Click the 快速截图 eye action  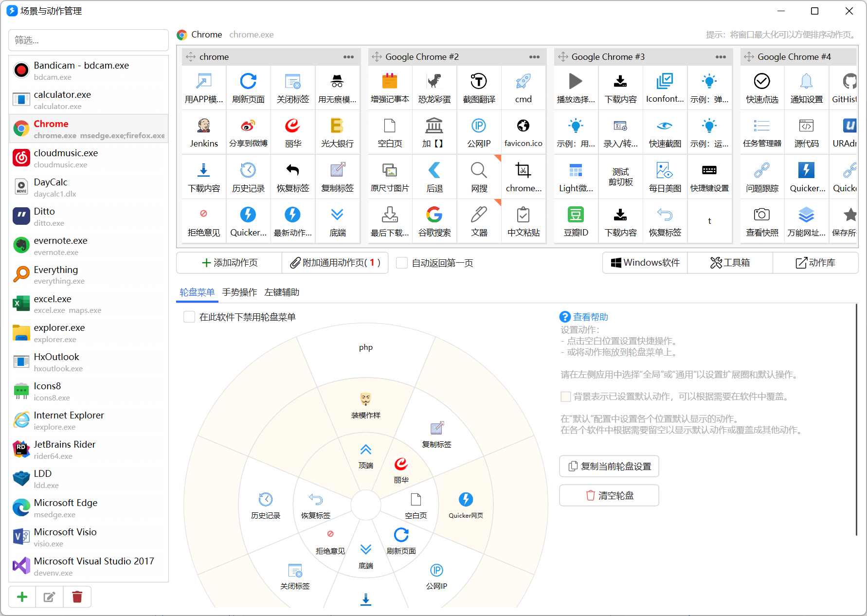tap(665, 132)
